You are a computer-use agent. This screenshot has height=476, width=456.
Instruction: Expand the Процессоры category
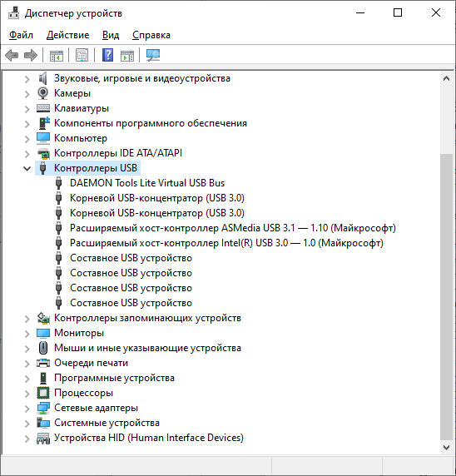(27, 394)
